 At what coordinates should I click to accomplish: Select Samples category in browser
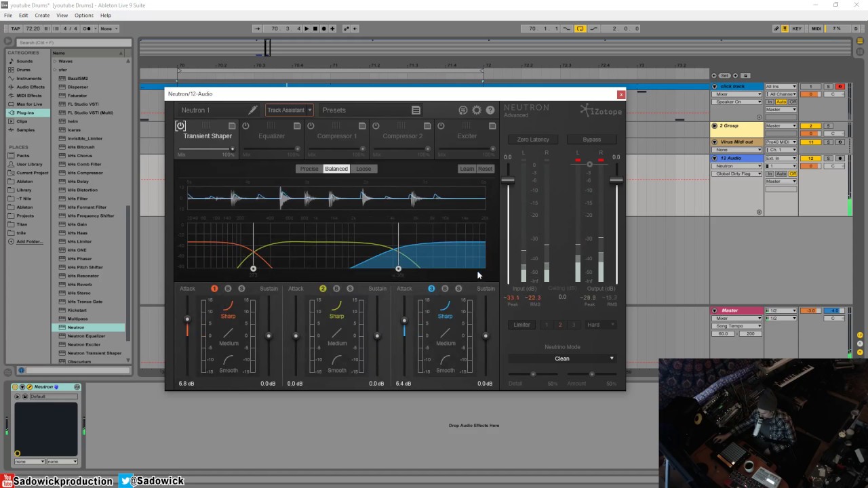click(x=25, y=129)
